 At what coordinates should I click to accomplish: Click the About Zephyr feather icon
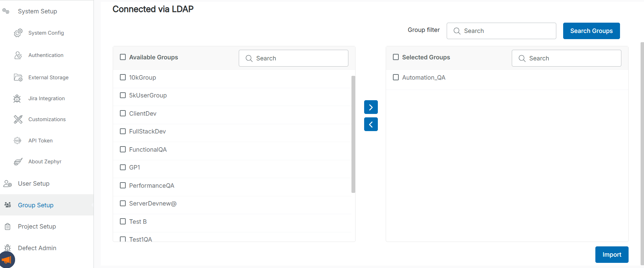(18, 162)
